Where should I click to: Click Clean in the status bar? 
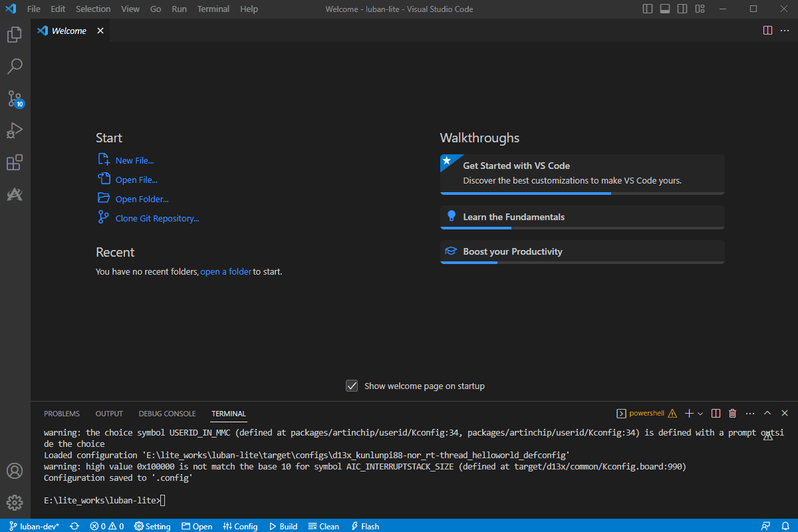(x=323, y=526)
